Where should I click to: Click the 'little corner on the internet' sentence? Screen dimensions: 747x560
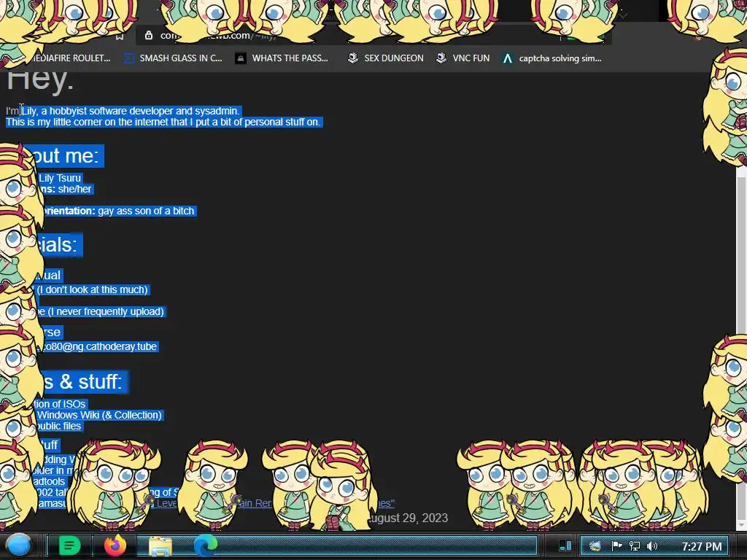(x=163, y=122)
